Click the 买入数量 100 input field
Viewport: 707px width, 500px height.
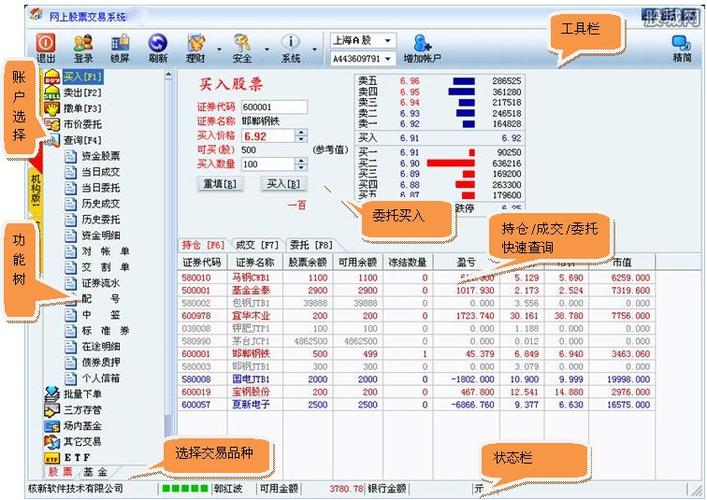269,164
